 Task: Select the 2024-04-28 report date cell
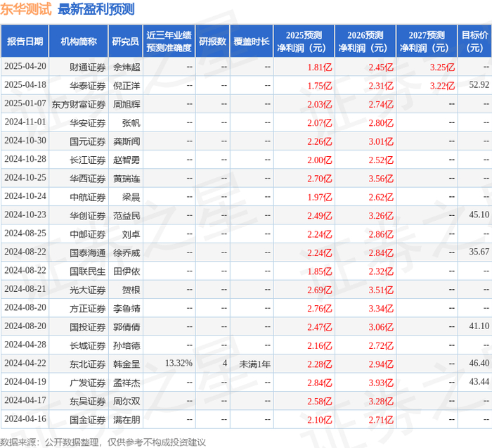point(25,345)
